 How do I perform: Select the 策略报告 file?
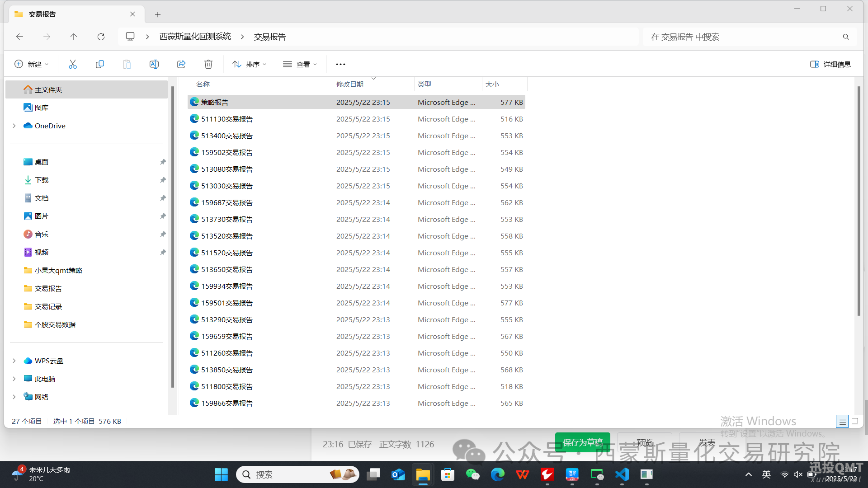click(356, 102)
